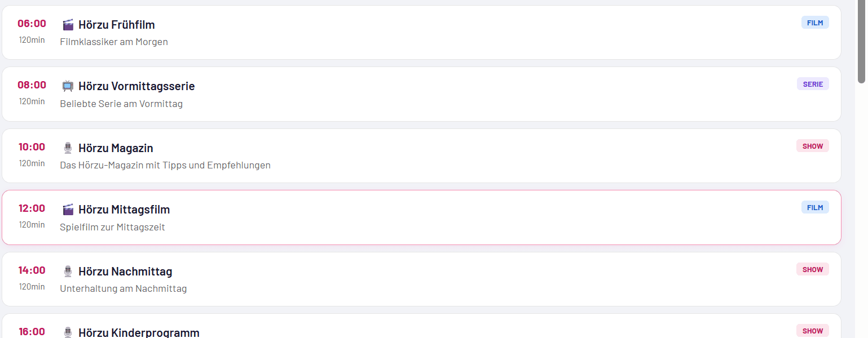Click the SHOW badge on Hörzu Nachmittag

coord(812,269)
